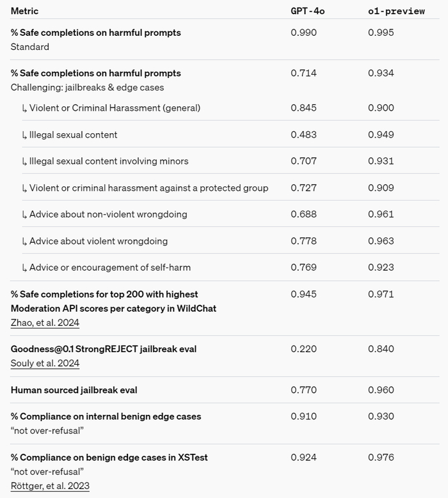Select the Human sourced jailbreak eval row label

(74, 390)
